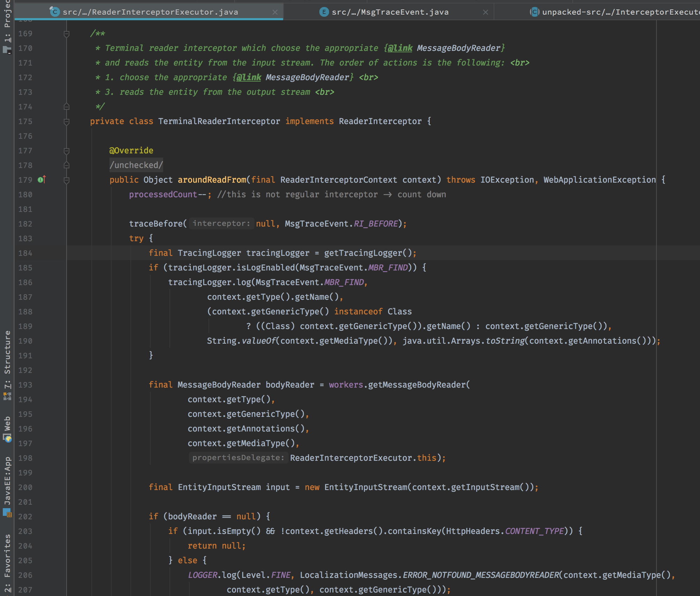Close the ReaderInterceptorExecutor.java tab
The width and height of the screenshot is (700, 596).
coord(275,12)
